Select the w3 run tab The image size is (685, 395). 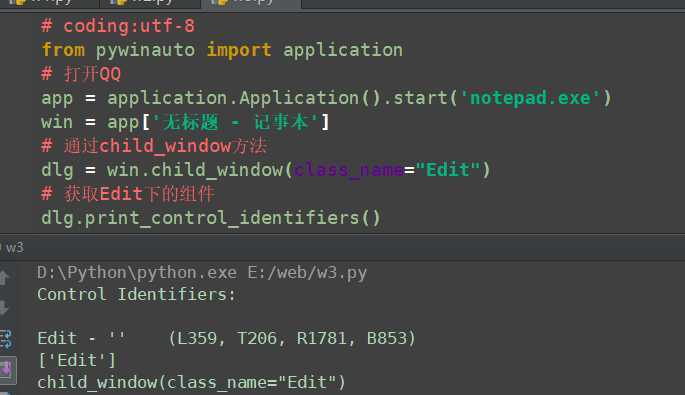14,248
